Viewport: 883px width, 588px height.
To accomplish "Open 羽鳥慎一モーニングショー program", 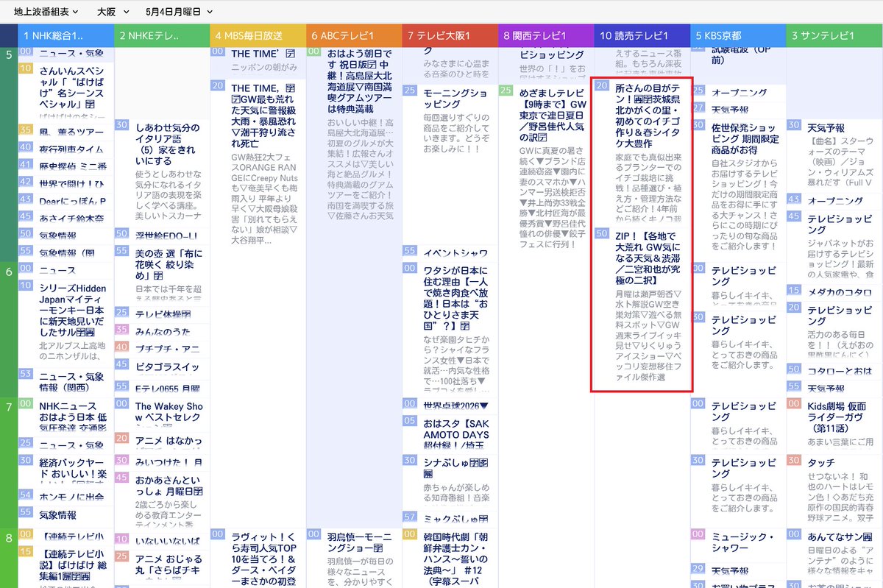I will coord(361,543).
